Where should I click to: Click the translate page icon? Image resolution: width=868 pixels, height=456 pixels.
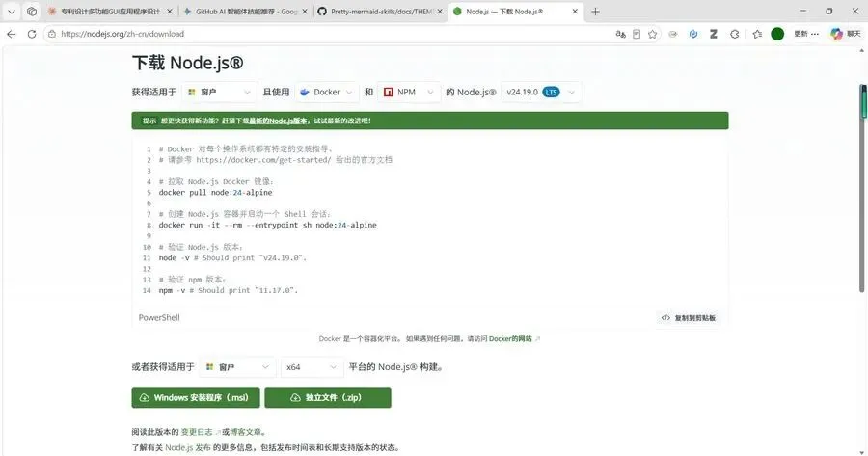pyautogui.click(x=620, y=34)
